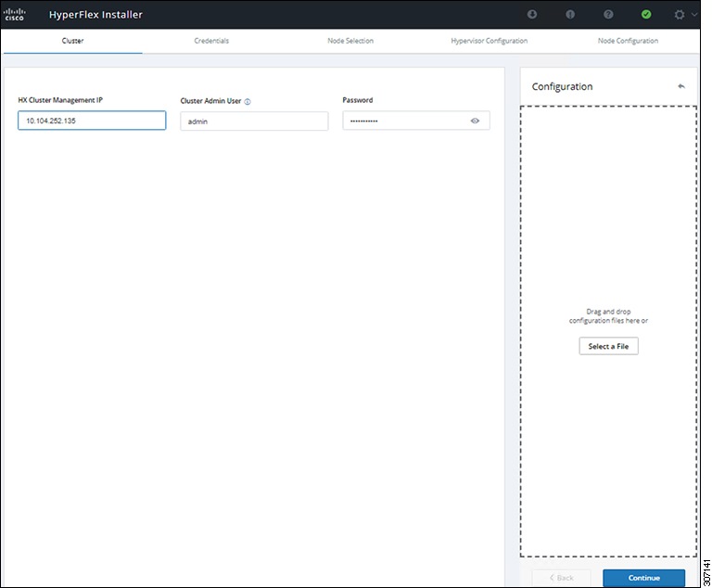The height and width of the screenshot is (588, 712).
Task: Focus the Password field
Action: [416, 121]
